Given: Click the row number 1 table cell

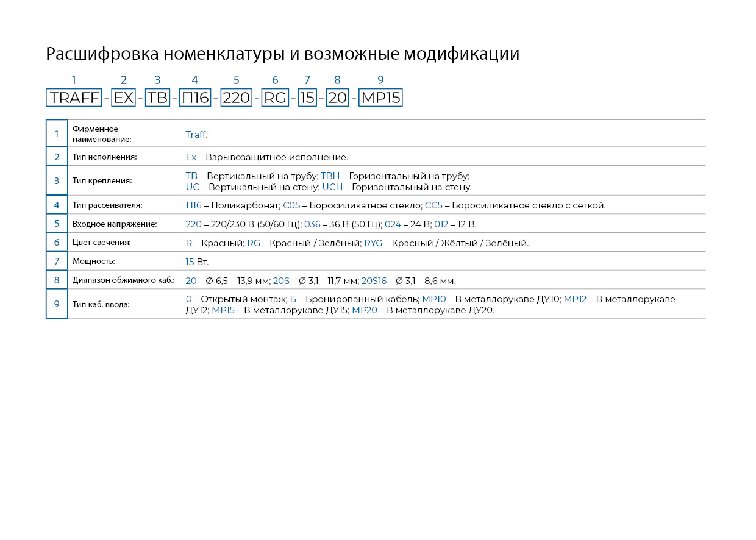Looking at the screenshot, I should click(57, 133).
